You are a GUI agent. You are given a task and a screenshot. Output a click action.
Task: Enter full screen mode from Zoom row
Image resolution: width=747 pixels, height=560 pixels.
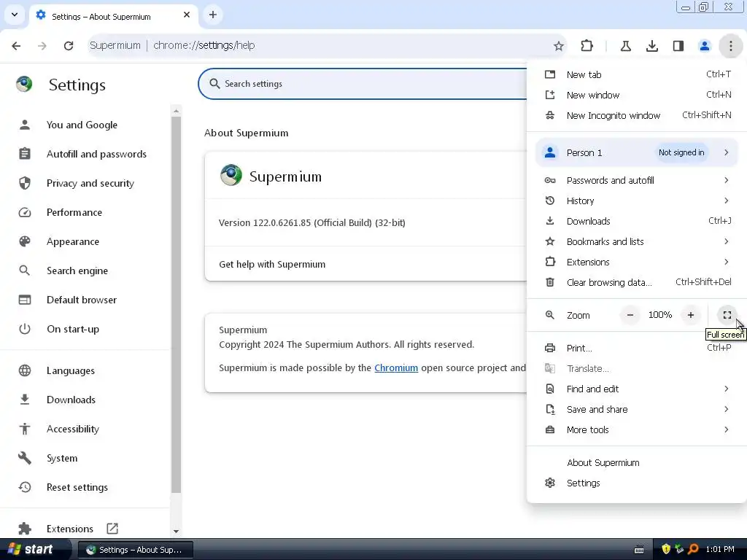click(x=727, y=315)
